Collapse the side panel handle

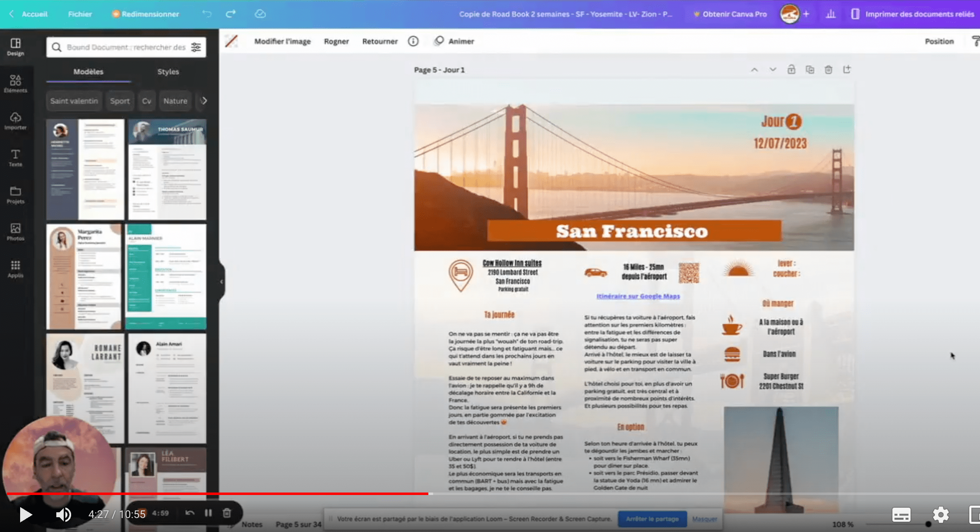[x=222, y=282]
